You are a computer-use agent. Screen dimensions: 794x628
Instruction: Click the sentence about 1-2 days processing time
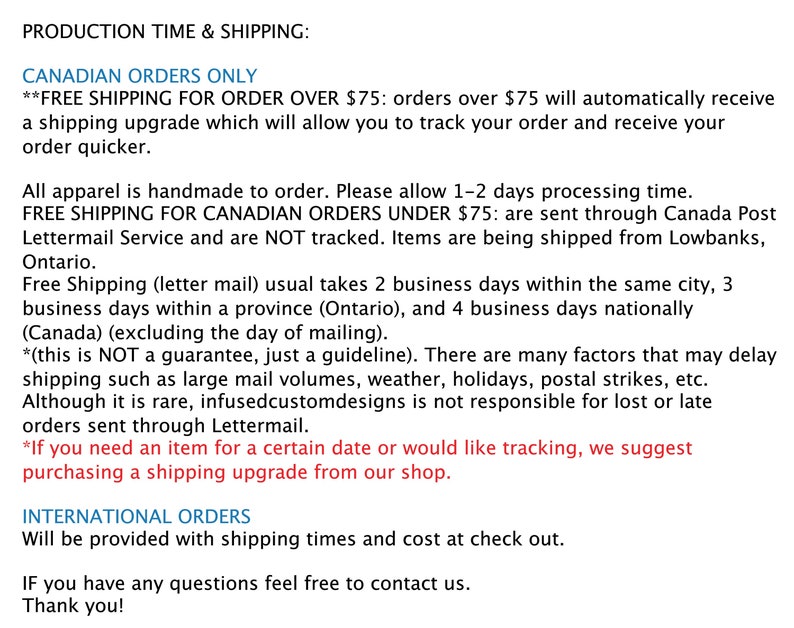click(358, 191)
